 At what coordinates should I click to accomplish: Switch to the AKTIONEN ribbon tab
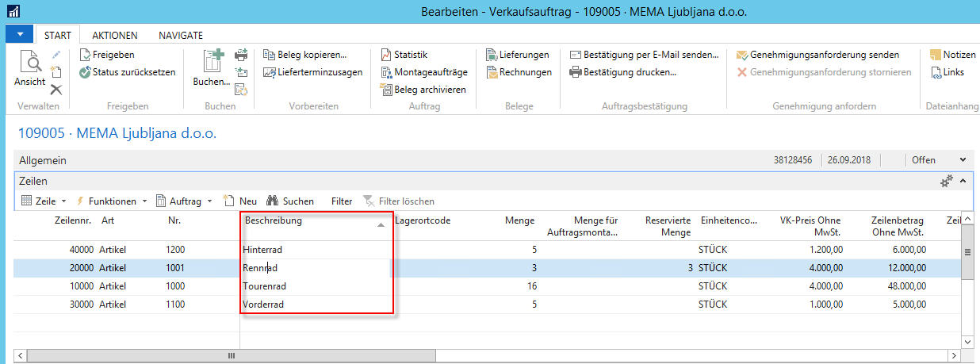click(115, 35)
